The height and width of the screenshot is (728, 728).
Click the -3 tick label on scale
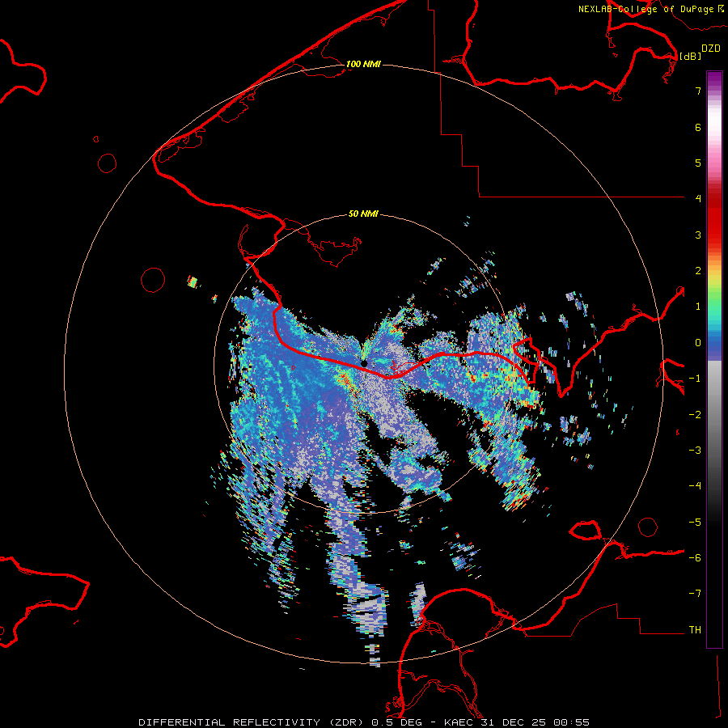[x=695, y=451]
